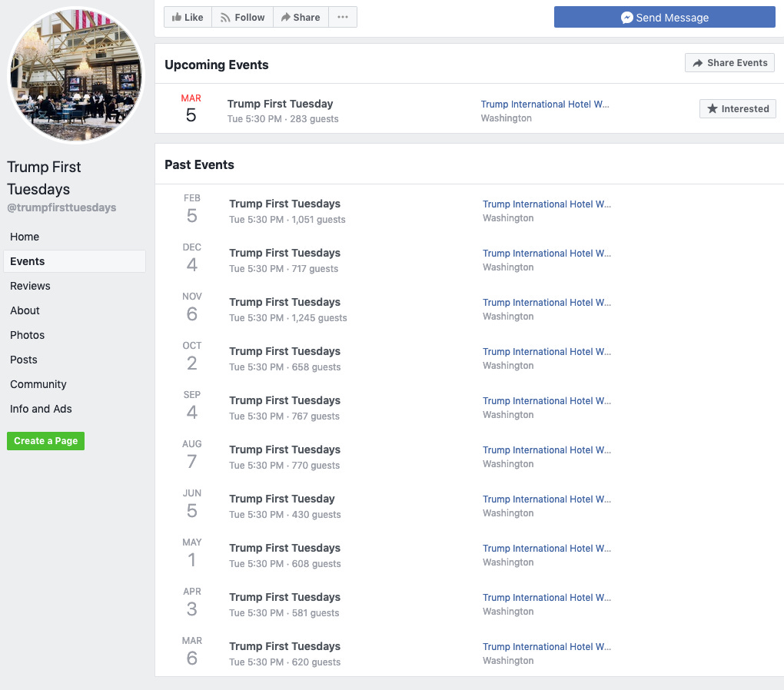Open the Feb 5 Trump First Tuesdays event

point(284,204)
